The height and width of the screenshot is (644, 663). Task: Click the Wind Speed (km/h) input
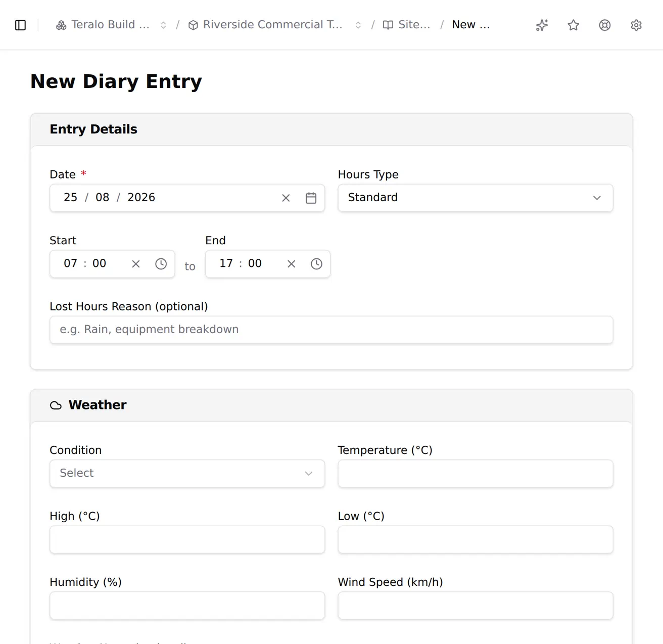coord(476,606)
